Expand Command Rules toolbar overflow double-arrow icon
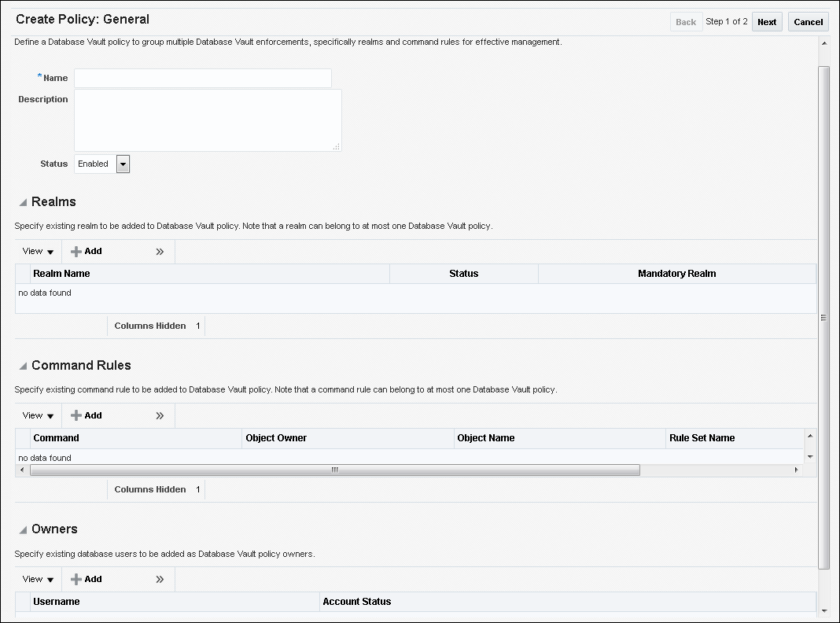This screenshot has height=623, width=840. 160,415
